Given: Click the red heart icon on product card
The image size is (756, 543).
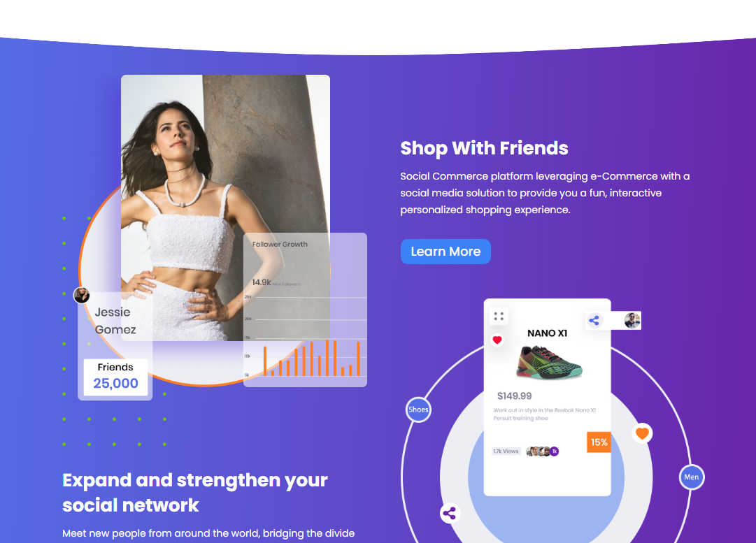Looking at the screenshot, I should [497, 340].
